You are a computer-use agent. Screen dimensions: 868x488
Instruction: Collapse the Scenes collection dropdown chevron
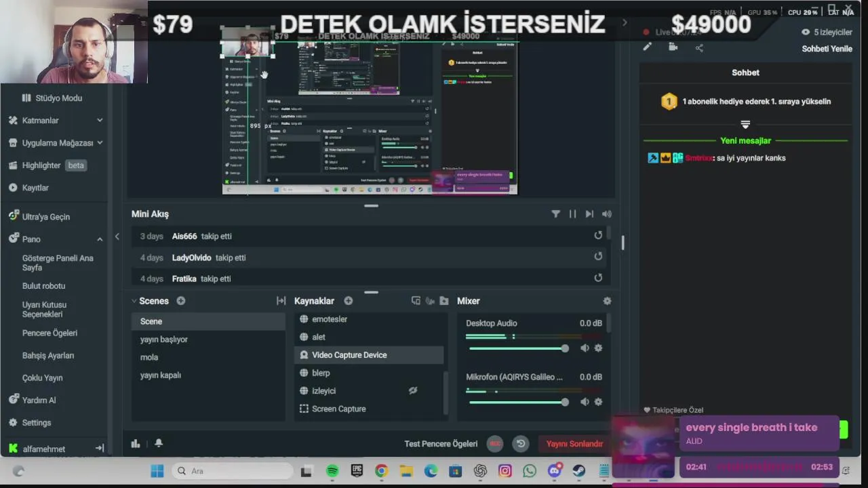pyautogui.click(x=134, y=301)
